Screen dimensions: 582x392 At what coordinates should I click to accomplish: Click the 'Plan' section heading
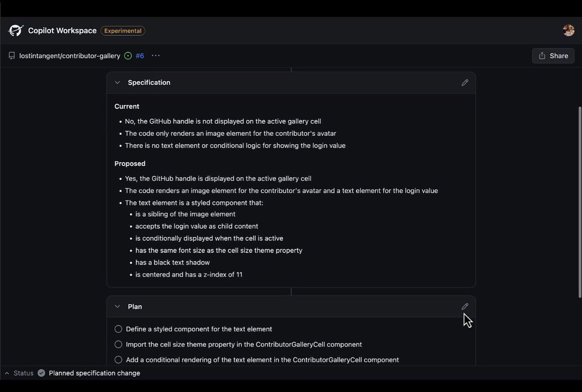pos(135,307)
